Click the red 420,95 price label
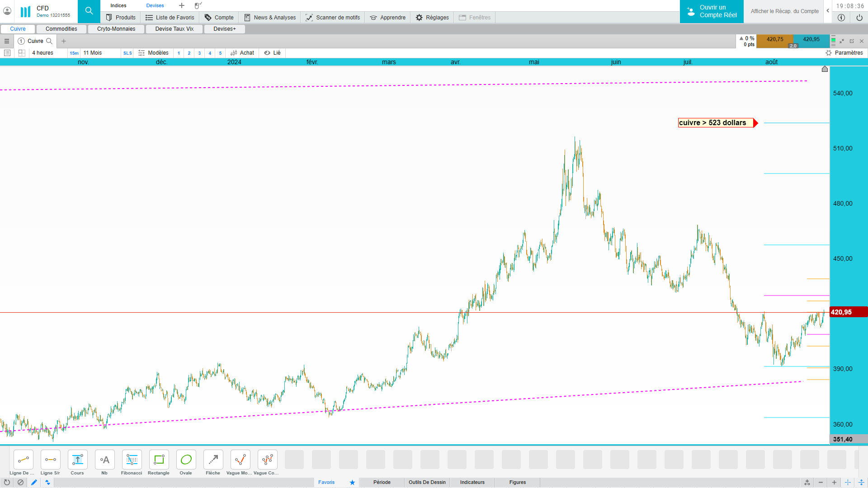The image size is (868, 488). [841, 312]
